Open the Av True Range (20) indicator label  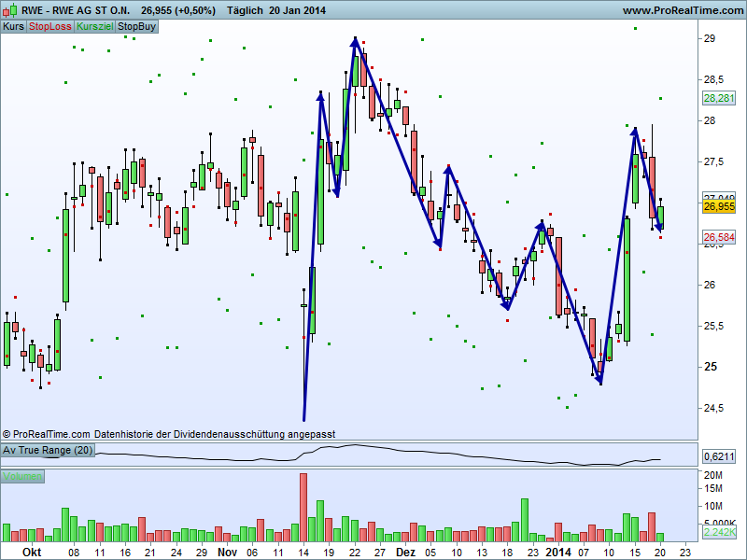pos(48,450)
